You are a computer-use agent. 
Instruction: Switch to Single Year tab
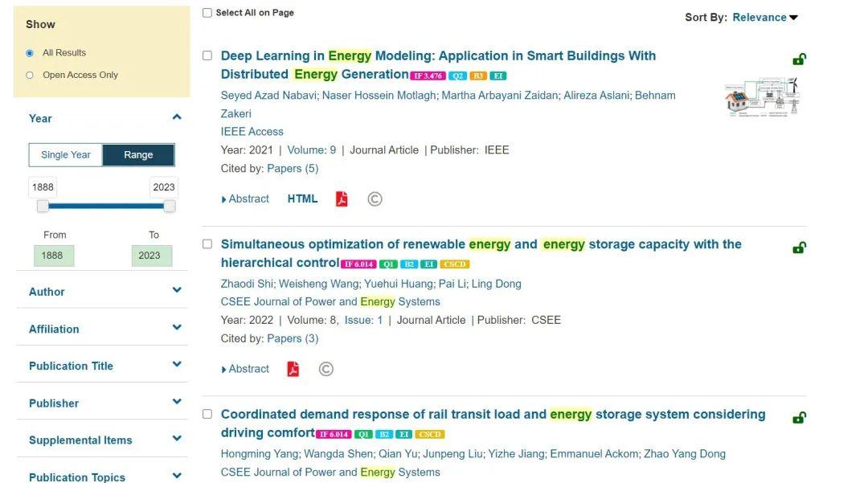tap(66, 155)
